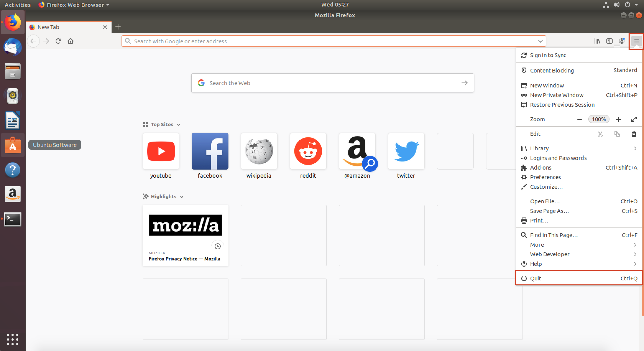Close the New Tab tab
Screen dimensions: 644x351
point(105,27)
